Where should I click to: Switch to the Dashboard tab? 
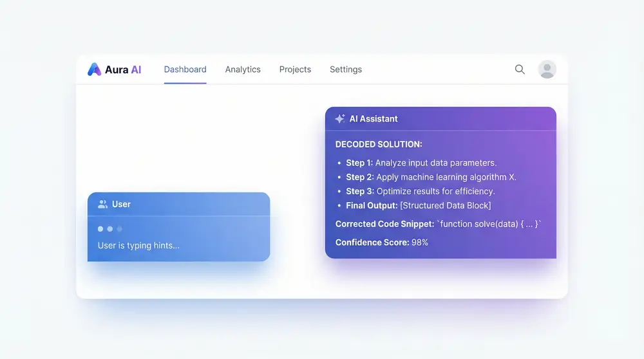tap(185, 69)
